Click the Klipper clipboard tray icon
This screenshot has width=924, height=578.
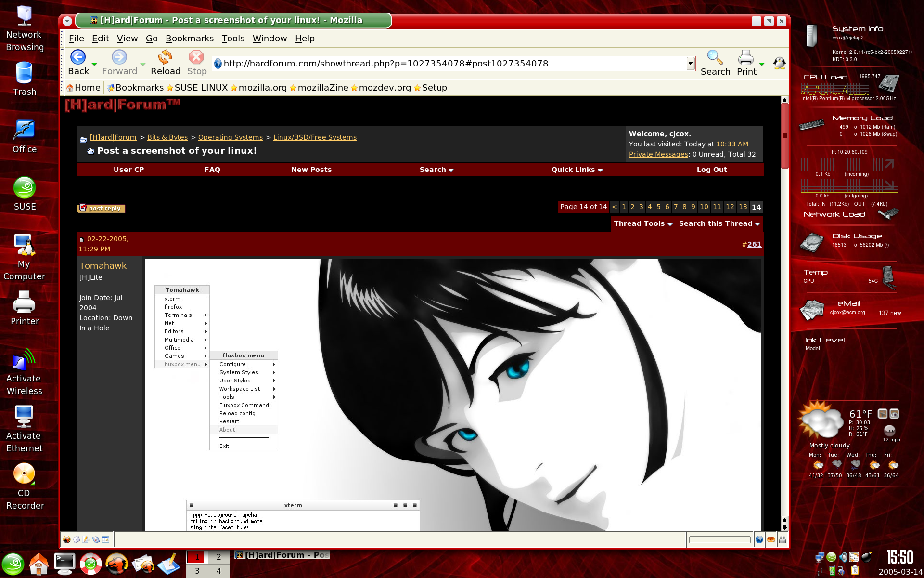[855, 570]
